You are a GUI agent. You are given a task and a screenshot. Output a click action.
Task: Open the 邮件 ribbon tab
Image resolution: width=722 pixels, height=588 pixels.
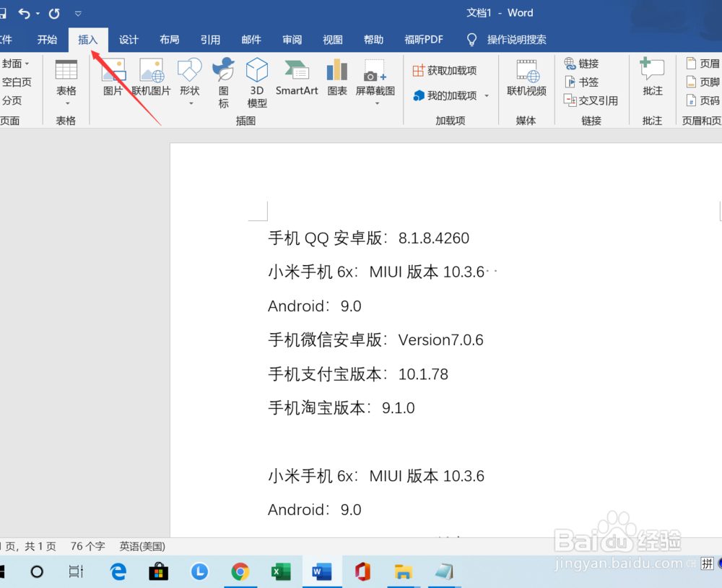coord(251,40)
